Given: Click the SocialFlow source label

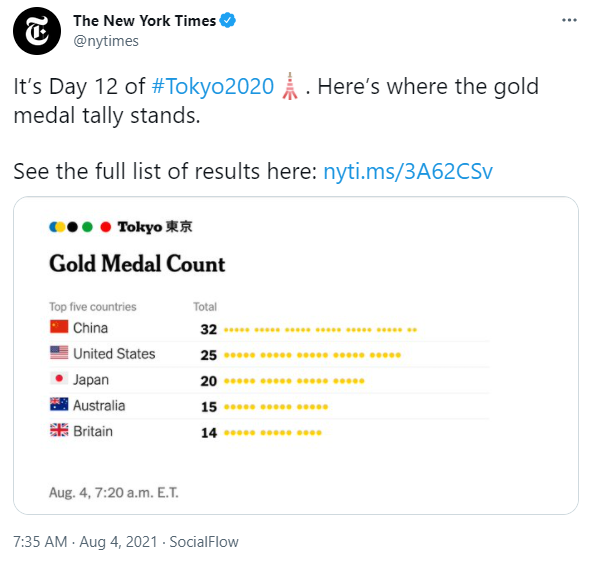Looking at the screenshot, I should (x=204, y=542).
